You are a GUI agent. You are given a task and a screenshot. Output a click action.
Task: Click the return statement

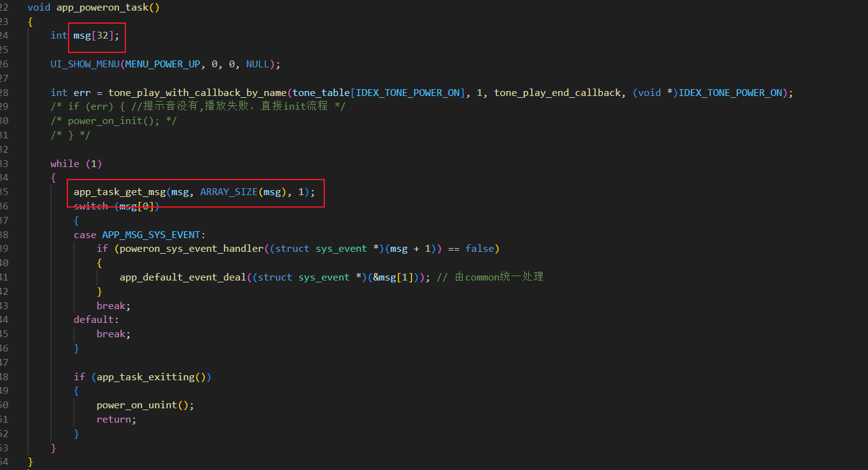click(x=116, y=420)
